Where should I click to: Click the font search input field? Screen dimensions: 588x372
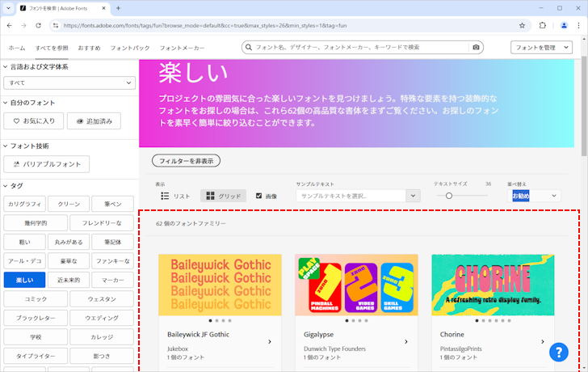coord(360,47)
